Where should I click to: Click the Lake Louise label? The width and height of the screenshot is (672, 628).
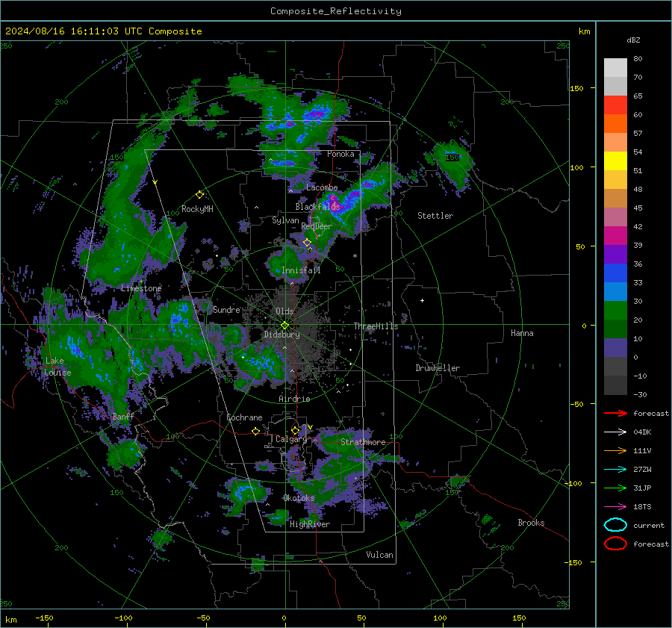pyautogui.click(x=57, y=367)
